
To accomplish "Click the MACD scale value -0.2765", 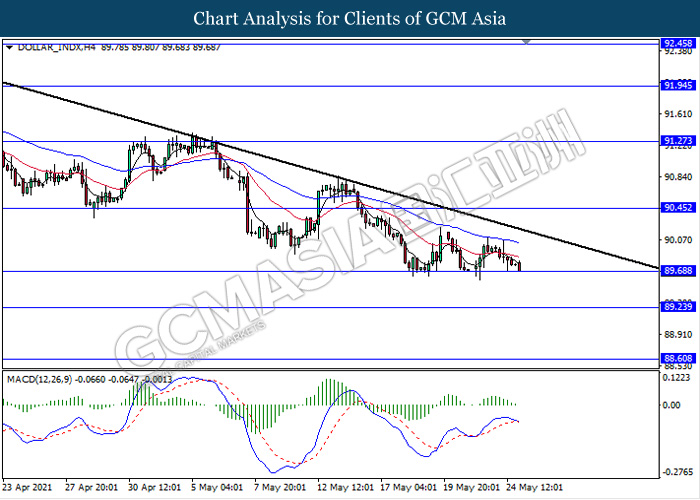I will 678,472.
